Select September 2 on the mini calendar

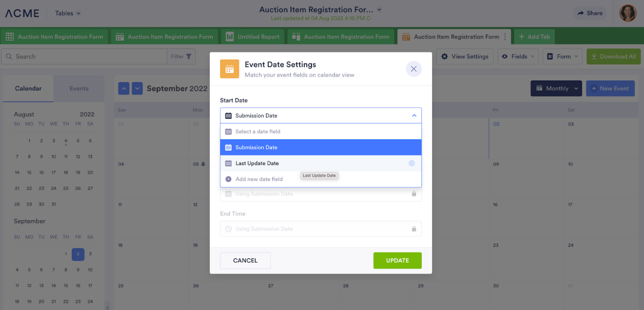[78, 254]
